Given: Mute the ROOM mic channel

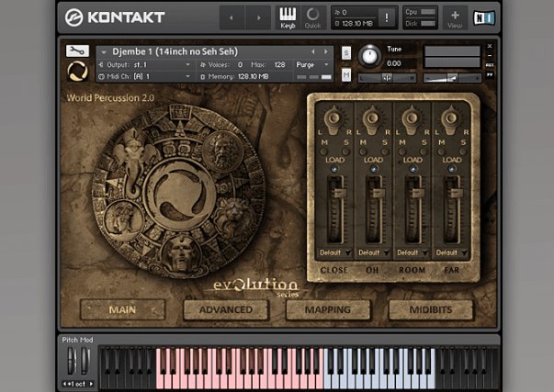Looking at the screenshot, I should click(402, 151).
